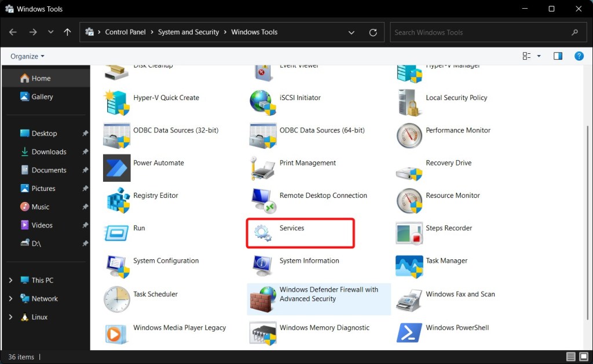593x364 pixels.
Task: Open view options dropdown arrow
Action: pos(539,56)
